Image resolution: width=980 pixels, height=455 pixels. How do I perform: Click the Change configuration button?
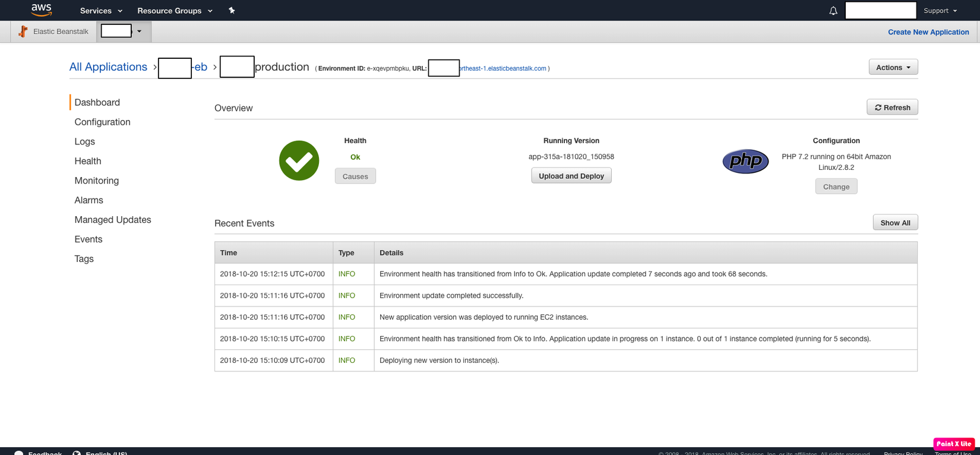point(836,187)
